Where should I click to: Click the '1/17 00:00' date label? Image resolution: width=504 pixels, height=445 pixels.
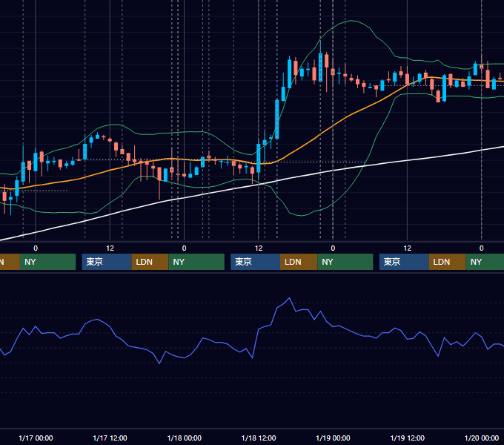pos(36,438)
